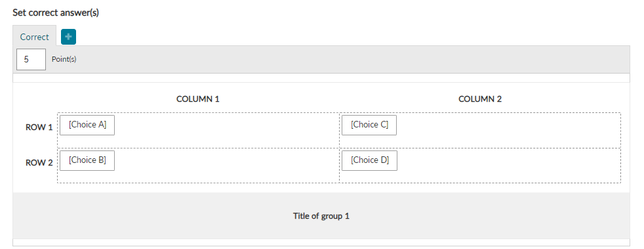This screenshot has width=644, height=249.
Task: Click empty space in Row 1 Column 1 cell
Action: [226, 131]
